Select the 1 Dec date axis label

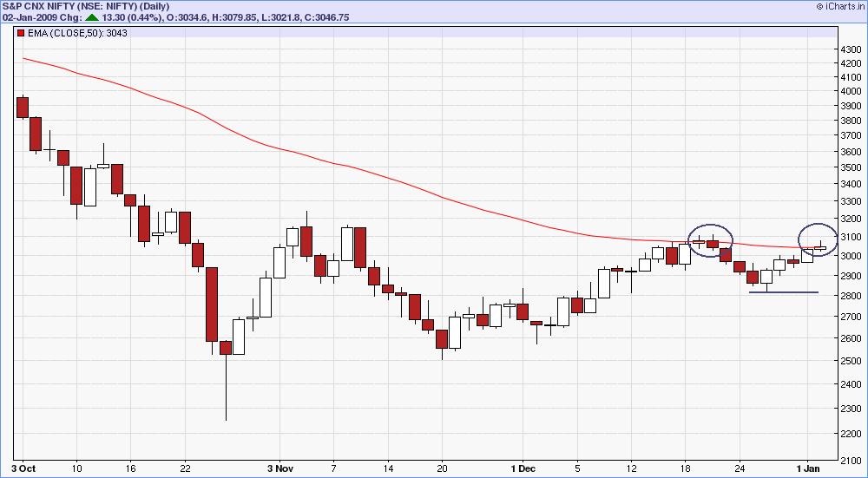point(523,468)
